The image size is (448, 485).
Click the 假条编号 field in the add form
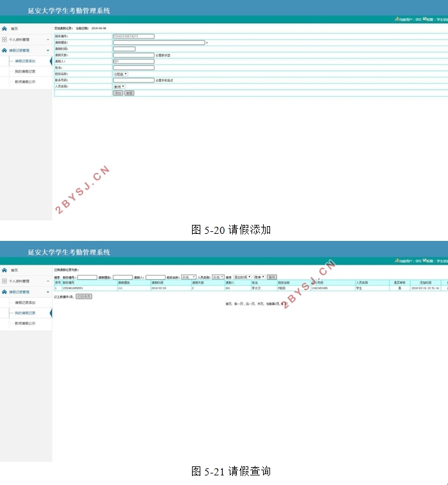point(134,36)
